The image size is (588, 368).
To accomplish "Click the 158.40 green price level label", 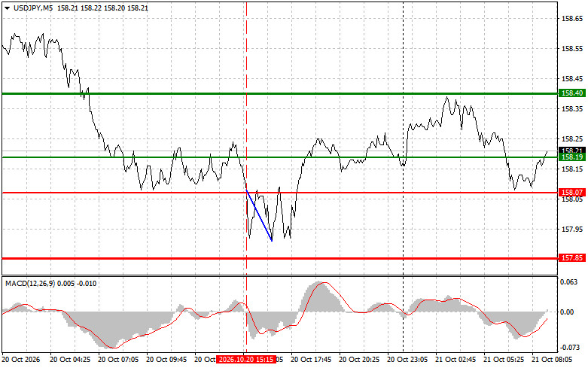I will [x=572, y=93].
